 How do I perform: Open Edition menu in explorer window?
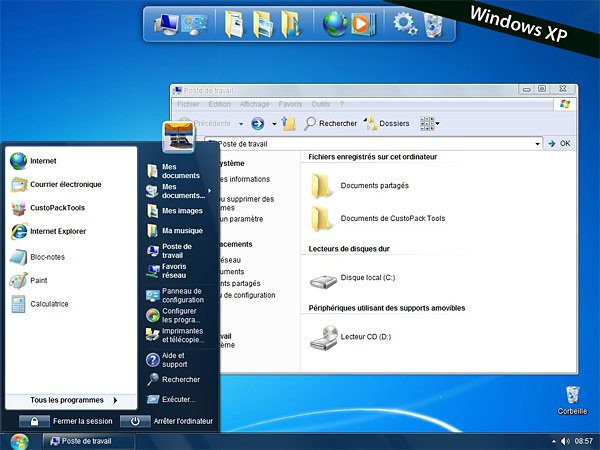tap(219, 104)
